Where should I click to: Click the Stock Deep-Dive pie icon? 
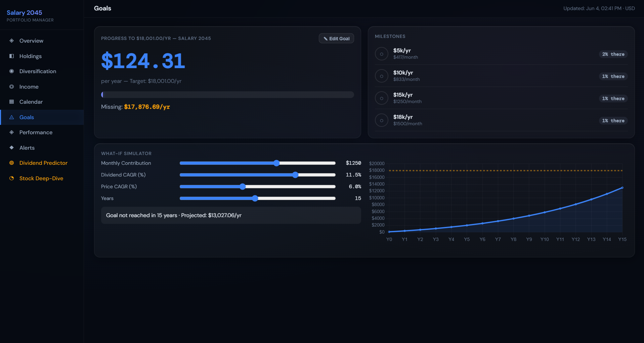(x=12, y=178)
